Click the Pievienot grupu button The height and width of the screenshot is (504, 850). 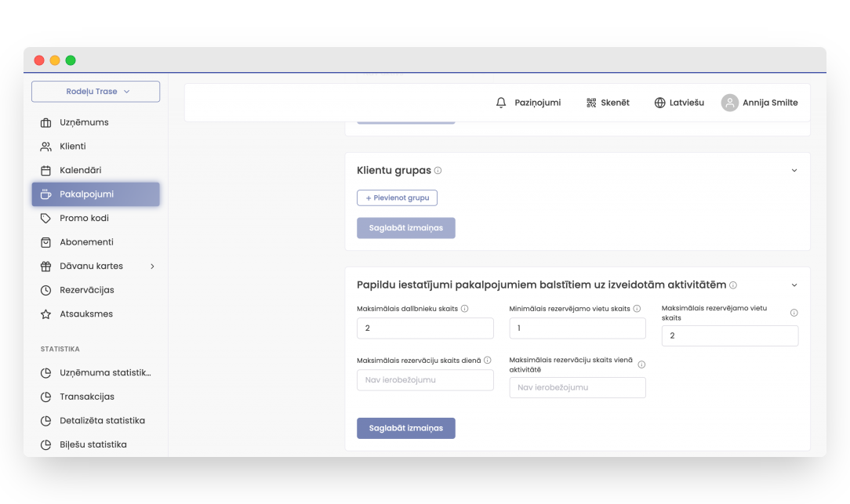click(x=397, y=198)
